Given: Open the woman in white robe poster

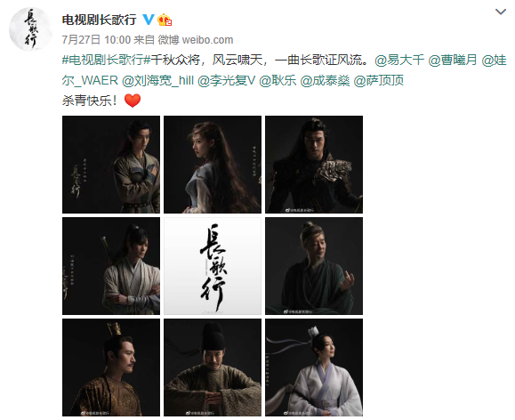Looking at the screenshot, I should coord(314,367).
